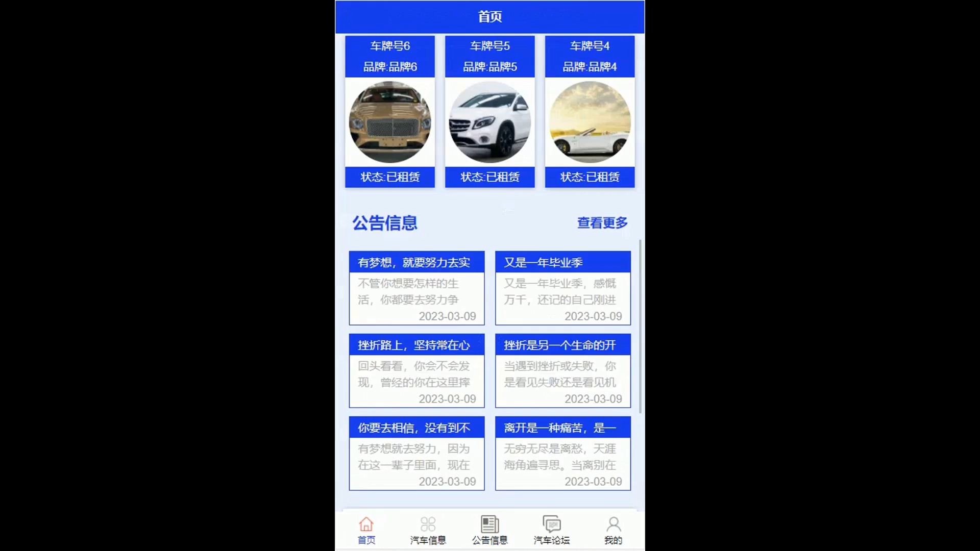
Task: Click car thumbnail for 车牌号6
Action: click(x=390, y=121)
